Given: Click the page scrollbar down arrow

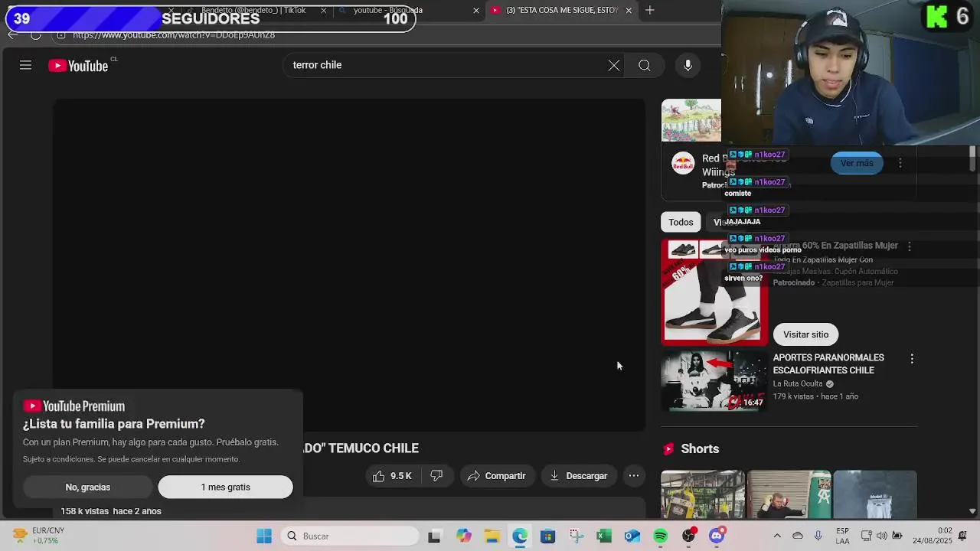Looking at the screenshot, I should click(x=972, y=511).
